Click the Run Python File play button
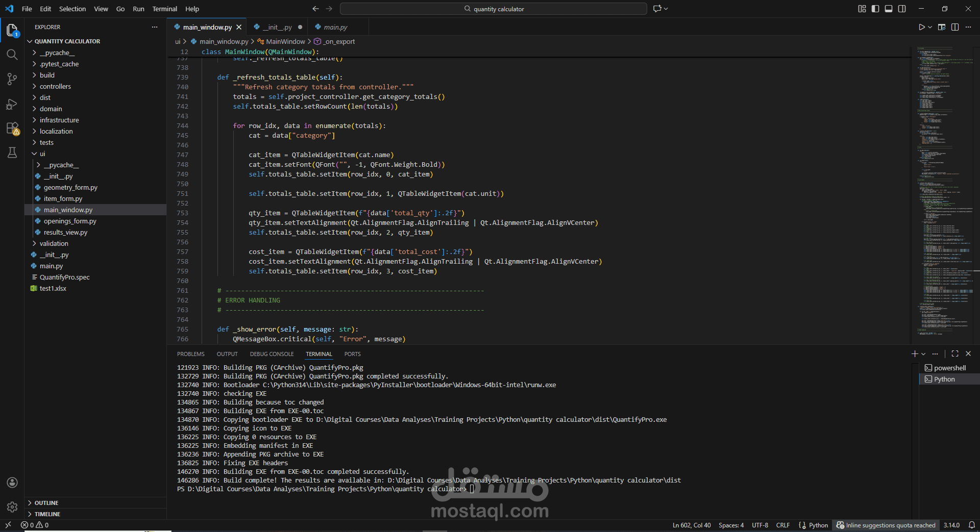Screen dimensions: 980x532 921,27
